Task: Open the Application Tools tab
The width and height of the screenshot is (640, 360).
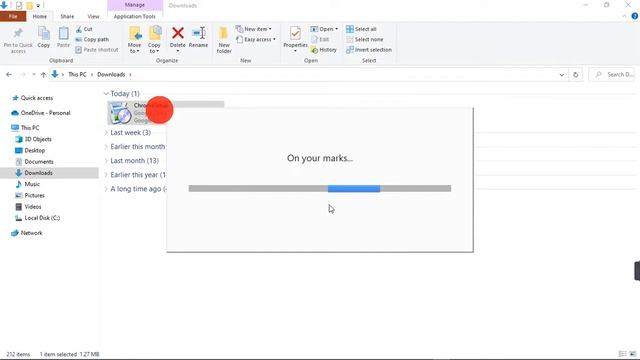Action: [x=135, y=16]
